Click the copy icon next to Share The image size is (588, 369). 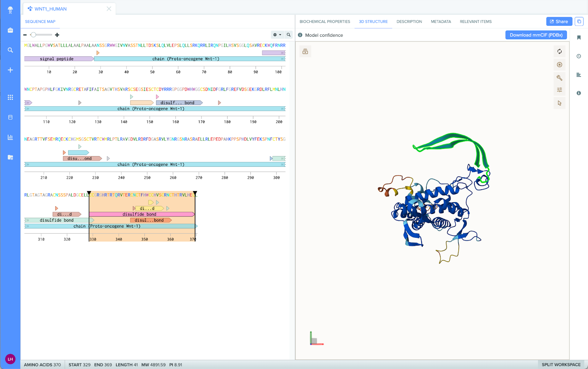(x=579, y=22)
